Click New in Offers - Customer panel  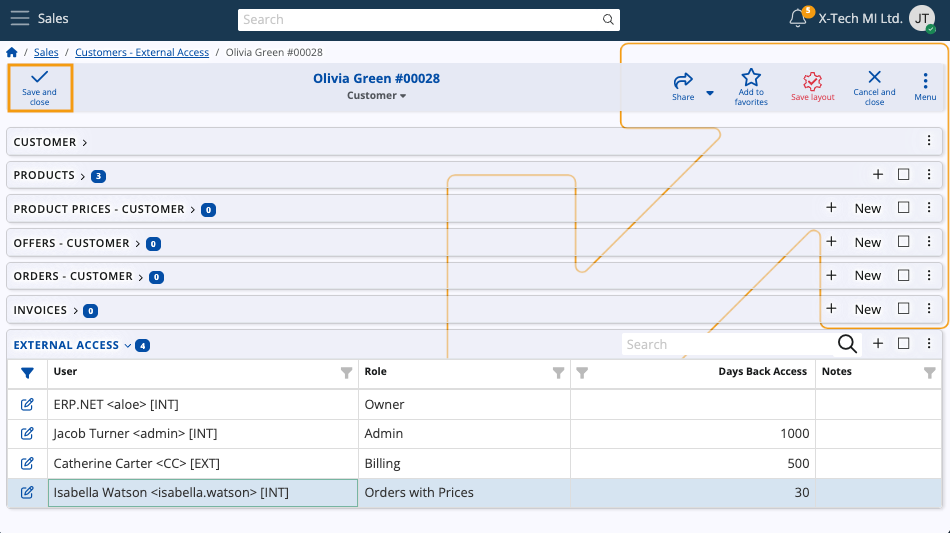tap(867, 242)
